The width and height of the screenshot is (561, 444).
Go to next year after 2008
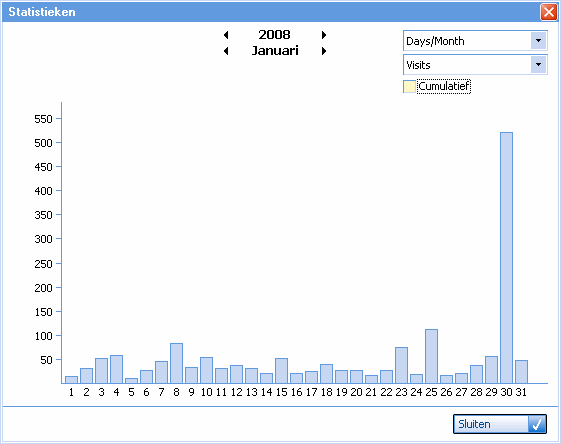tap(324, 35)
